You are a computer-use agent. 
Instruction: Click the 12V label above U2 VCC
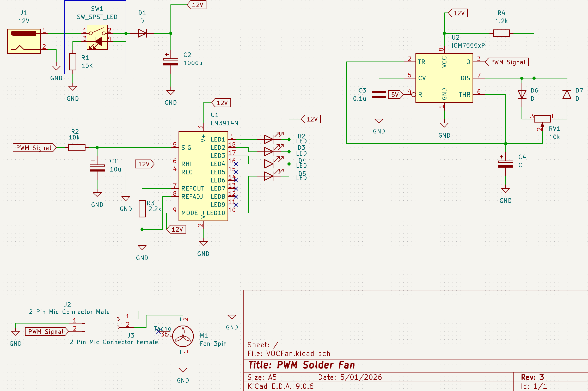(458, 13)
